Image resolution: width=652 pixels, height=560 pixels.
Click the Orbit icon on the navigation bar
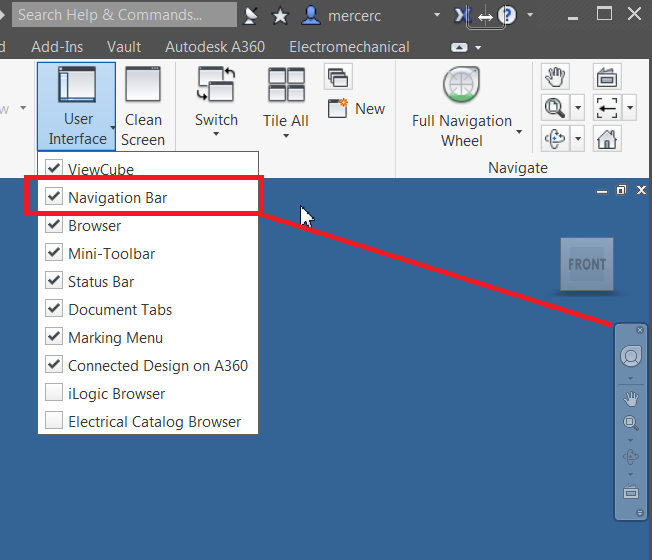click(x=631, y=457)
